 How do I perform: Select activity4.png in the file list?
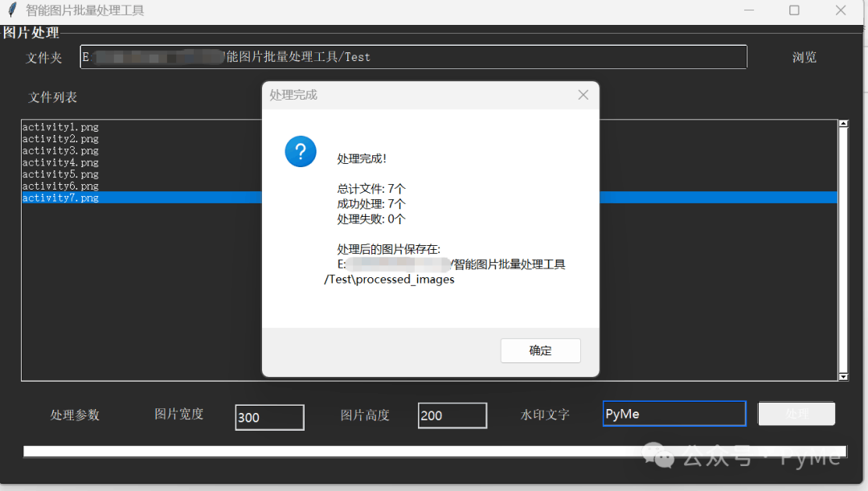(x=60, y=162)
